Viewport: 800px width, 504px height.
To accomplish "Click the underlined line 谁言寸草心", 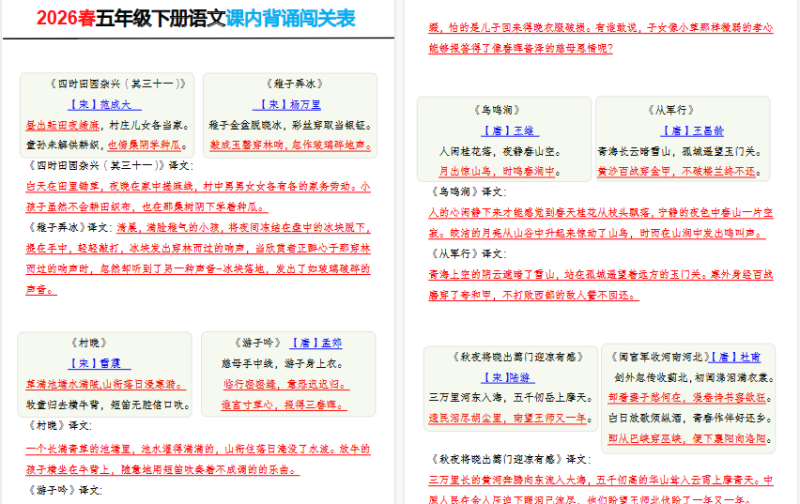I will pos(248,405).
